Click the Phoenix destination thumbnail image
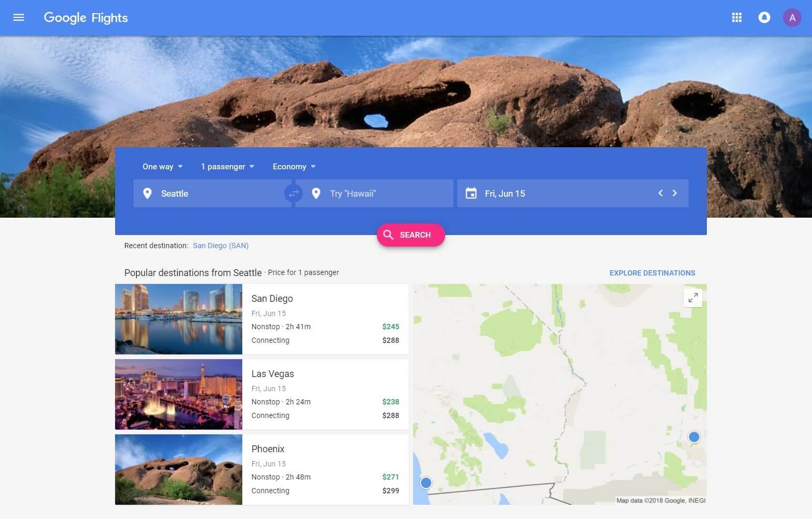 pyautogui.click(x=178, y=469)
